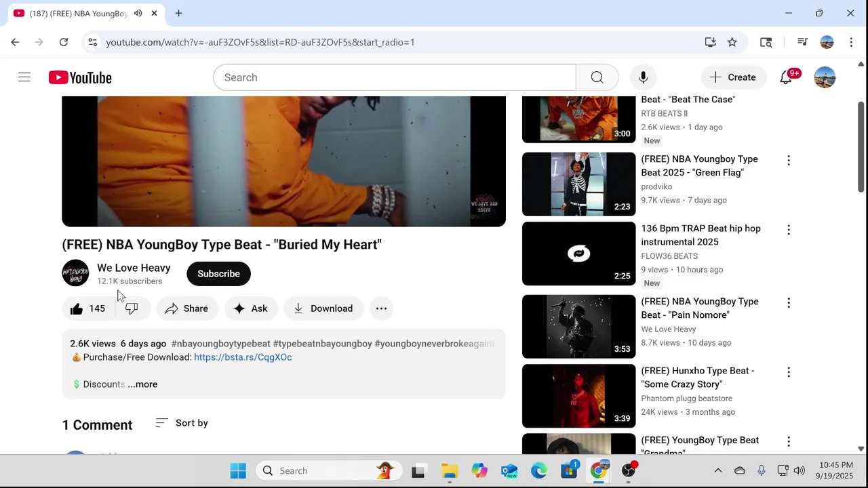Mute the tab via speaker icon
This screenshot has width=868, height=488.
point(138,14)
